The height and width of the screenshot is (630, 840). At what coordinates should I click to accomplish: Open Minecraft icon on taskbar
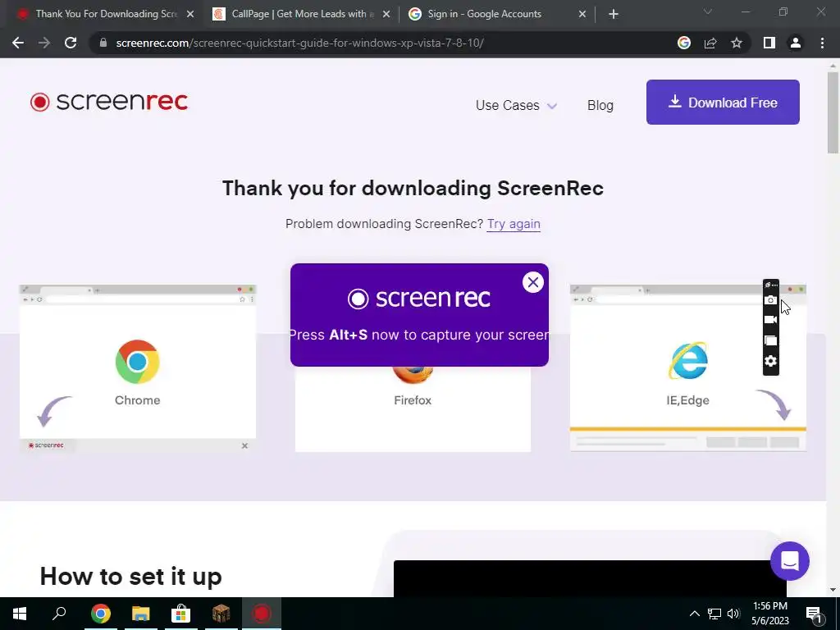(221, 614)
